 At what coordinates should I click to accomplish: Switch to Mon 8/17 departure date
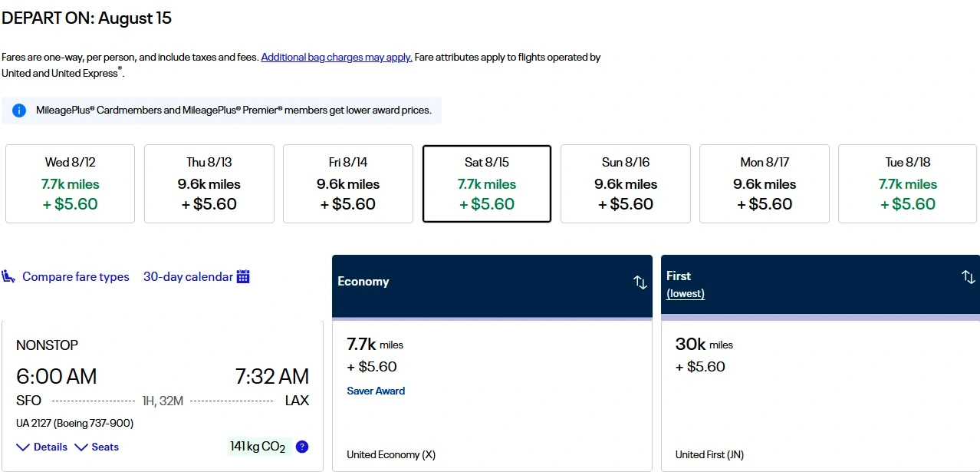tap(764, 183)
